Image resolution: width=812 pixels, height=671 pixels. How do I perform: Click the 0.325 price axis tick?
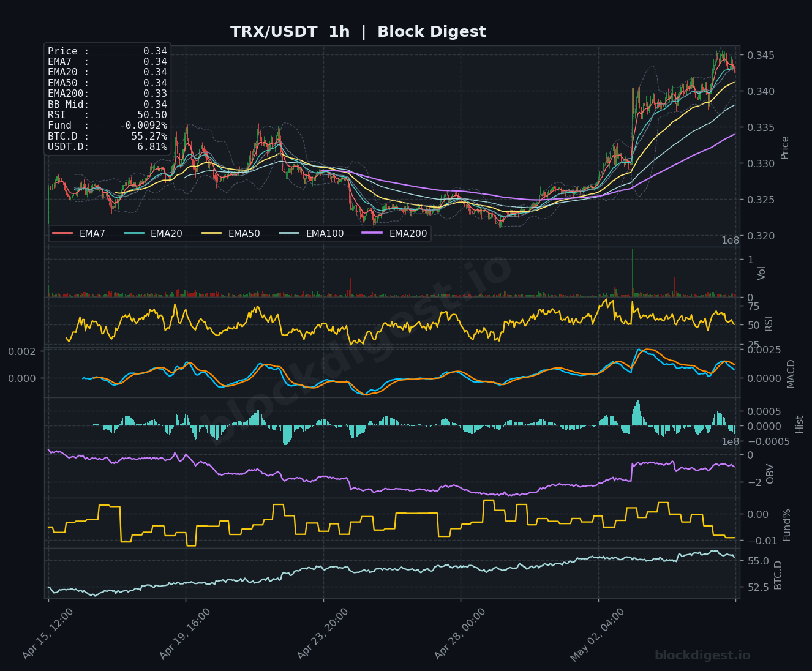click(x=761, y=200)
